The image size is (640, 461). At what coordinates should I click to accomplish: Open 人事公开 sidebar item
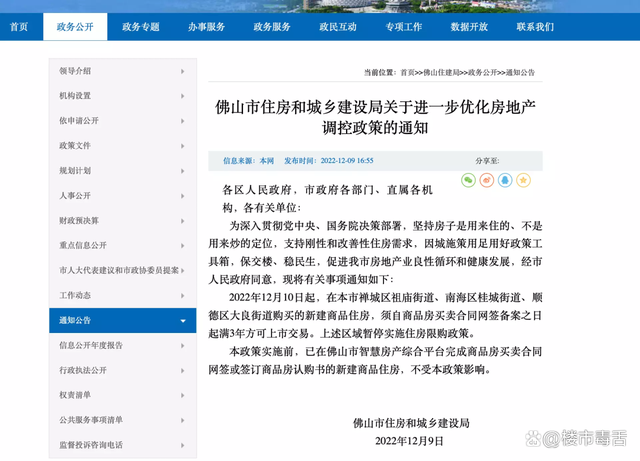(x=122, y=196)
